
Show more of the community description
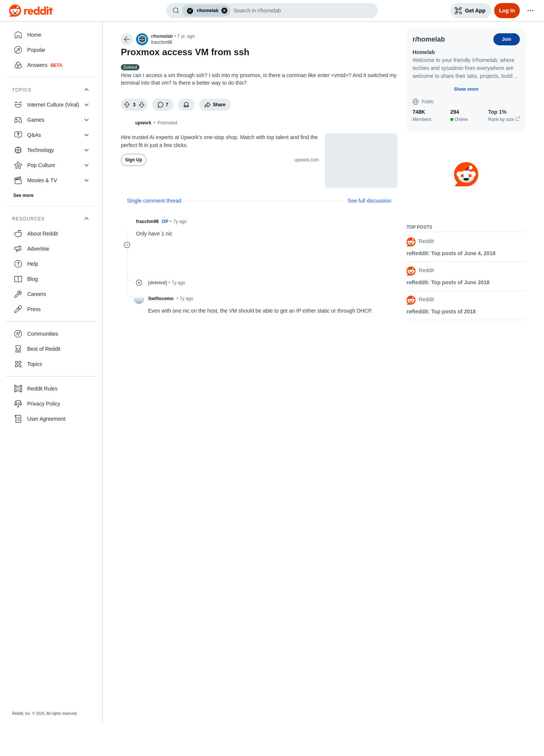point(466,89)
